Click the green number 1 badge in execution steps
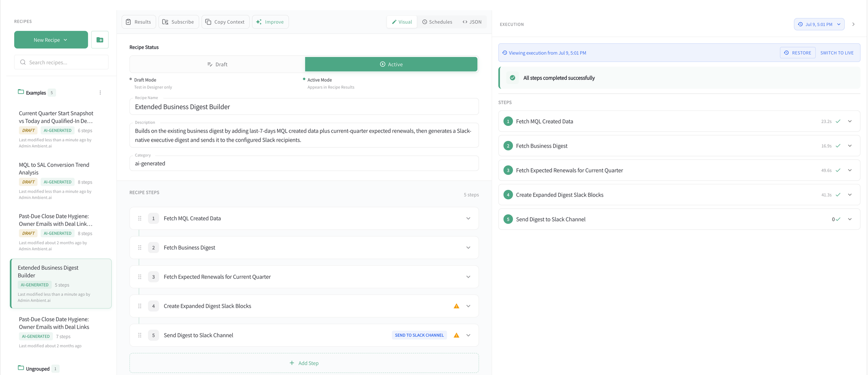Screen dimensions: 868x375 (x=508, y=121)
